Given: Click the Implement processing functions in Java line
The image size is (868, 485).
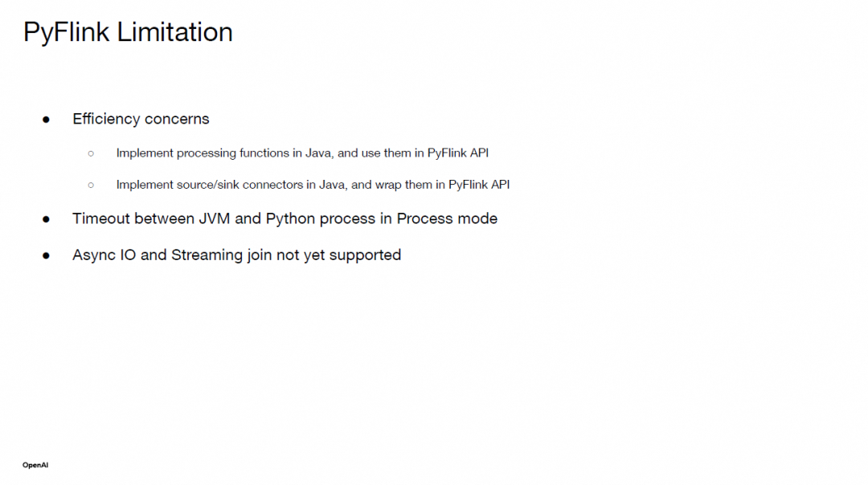Looking at the screenshot, I should pos(302,153).
